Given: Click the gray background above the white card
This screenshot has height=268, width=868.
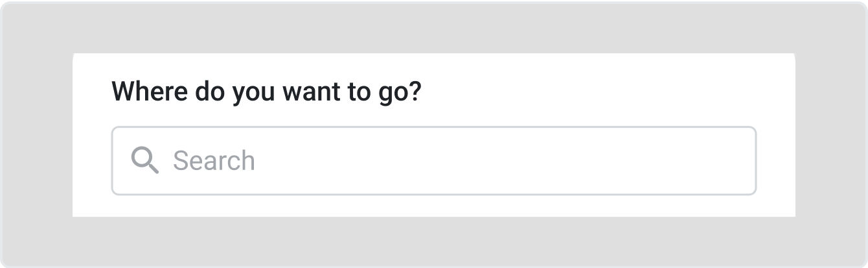Looking at the screenshot, I should 434,27.
